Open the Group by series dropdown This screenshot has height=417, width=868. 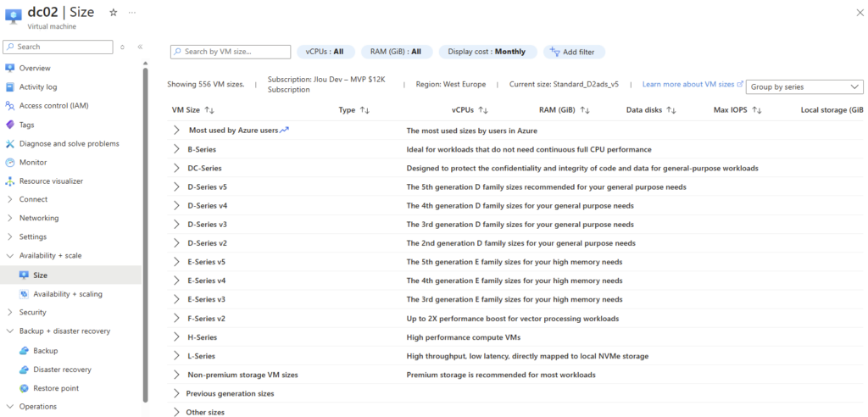[x=804, y=87]
